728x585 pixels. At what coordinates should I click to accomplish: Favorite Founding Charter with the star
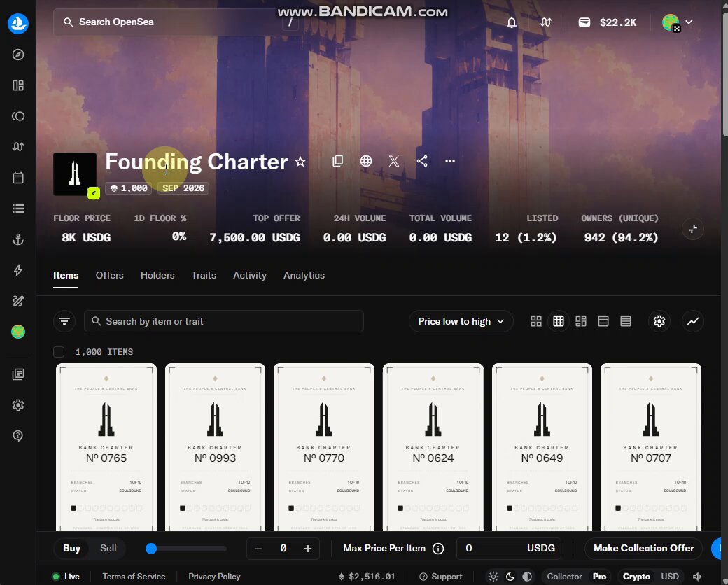pyautogui.click(x=300, y=162)
